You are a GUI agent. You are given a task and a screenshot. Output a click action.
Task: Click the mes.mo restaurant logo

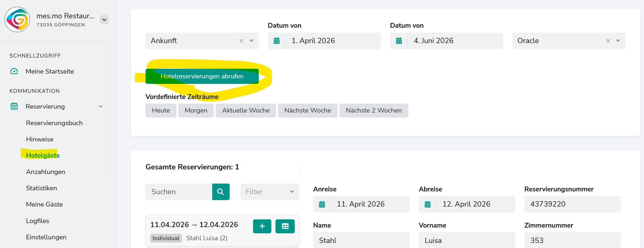pos(17,20)
